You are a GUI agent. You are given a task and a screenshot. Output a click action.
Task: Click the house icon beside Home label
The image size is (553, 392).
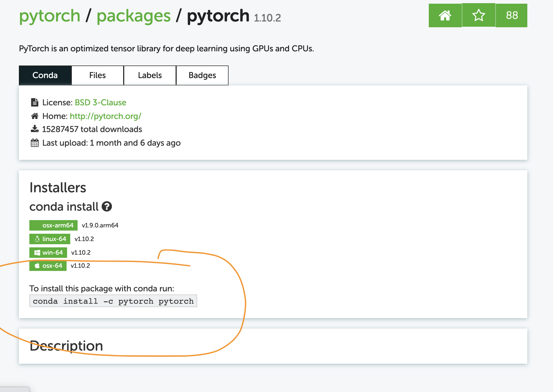click(34, 116)
